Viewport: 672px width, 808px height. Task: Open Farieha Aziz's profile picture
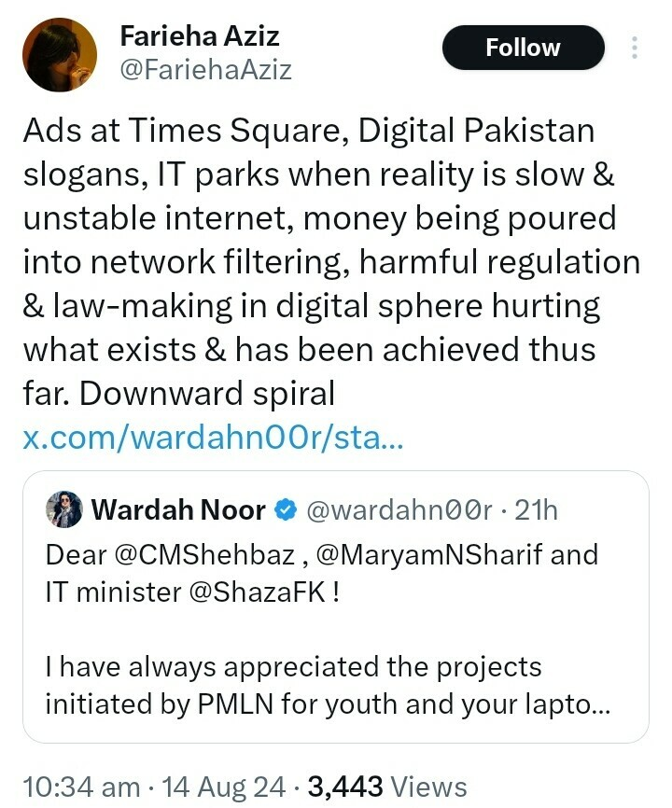pyautogui.click(x=60, y=55)
